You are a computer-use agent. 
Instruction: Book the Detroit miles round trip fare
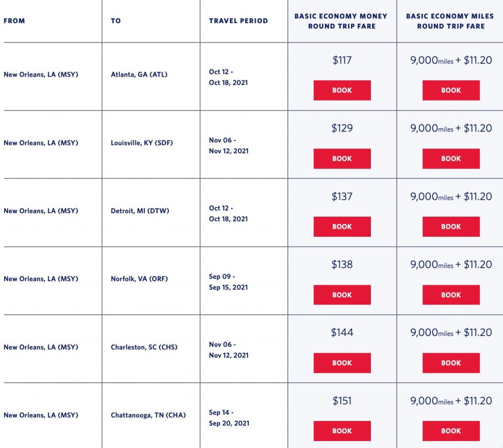[x=450, y=226]
